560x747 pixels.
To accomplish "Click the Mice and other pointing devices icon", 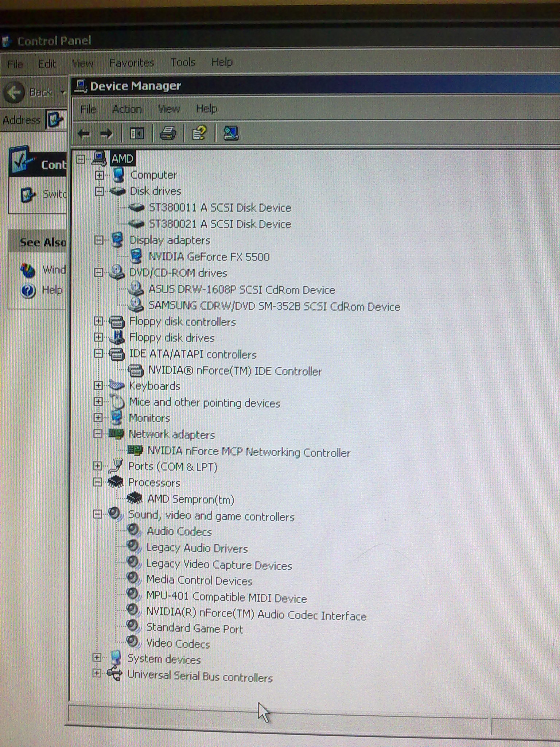I will tap(117, 402).
